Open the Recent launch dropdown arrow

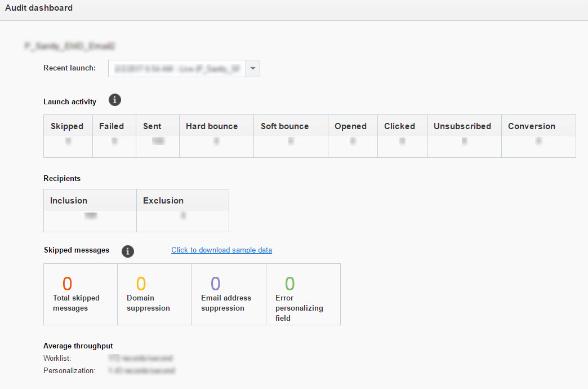(253, 69)
